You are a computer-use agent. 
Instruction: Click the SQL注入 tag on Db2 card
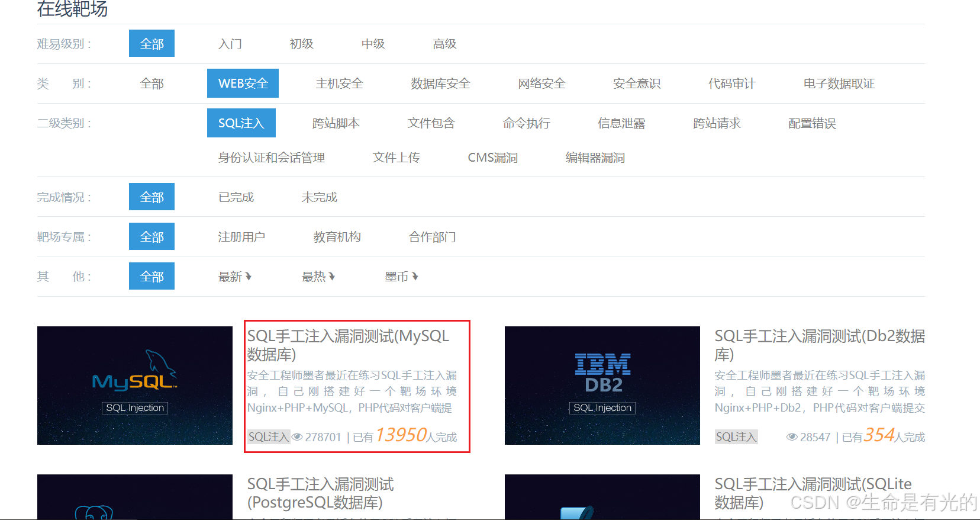pyautogui.click(x=736, y=437)
